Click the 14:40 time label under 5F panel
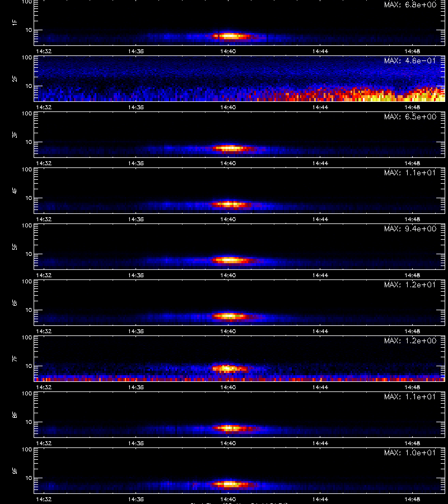 coord(228,275)
